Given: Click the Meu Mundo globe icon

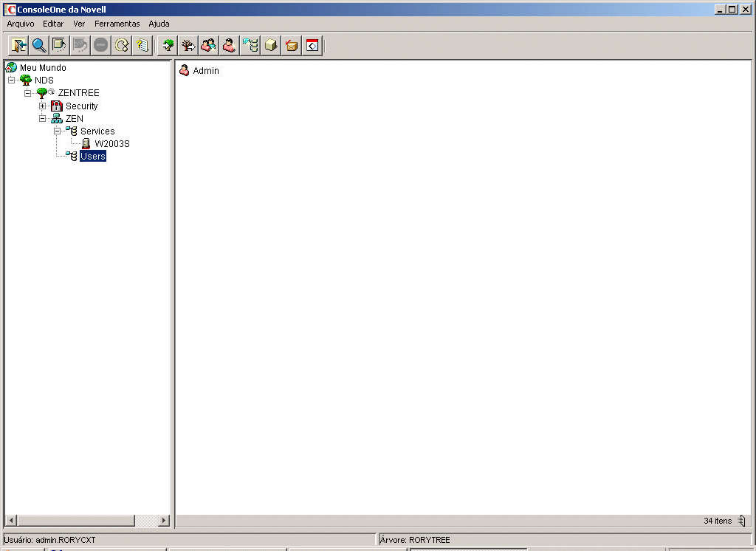Looking at the screenshot, I should click(x=11, y=67).
